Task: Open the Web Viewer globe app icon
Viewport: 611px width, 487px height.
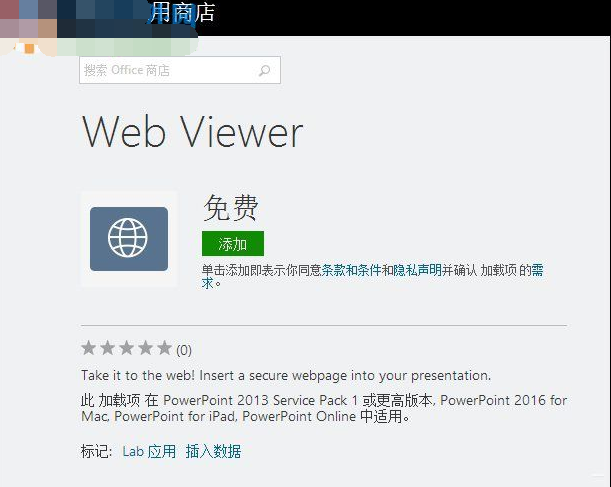Action: [x=129, y=239]
